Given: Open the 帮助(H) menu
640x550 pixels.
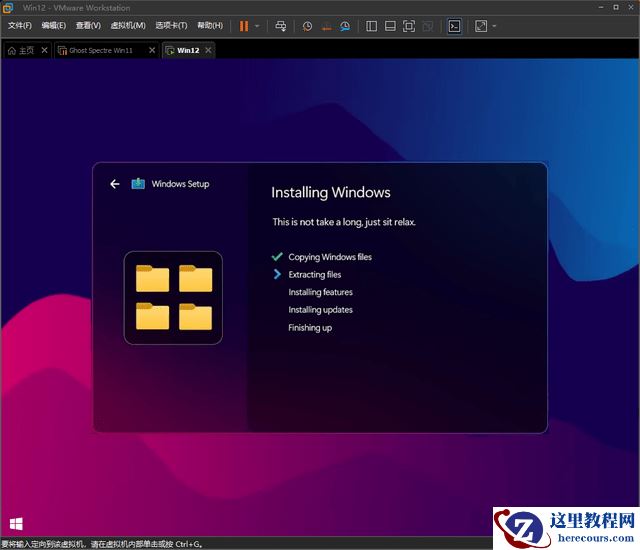Looking at the screenshot, I should coord(210,26).
